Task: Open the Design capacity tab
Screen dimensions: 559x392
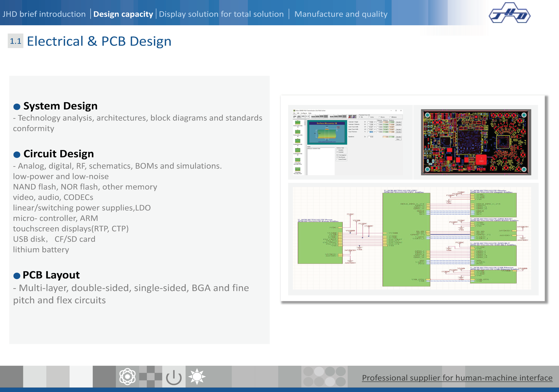Action: click(123, 14)
